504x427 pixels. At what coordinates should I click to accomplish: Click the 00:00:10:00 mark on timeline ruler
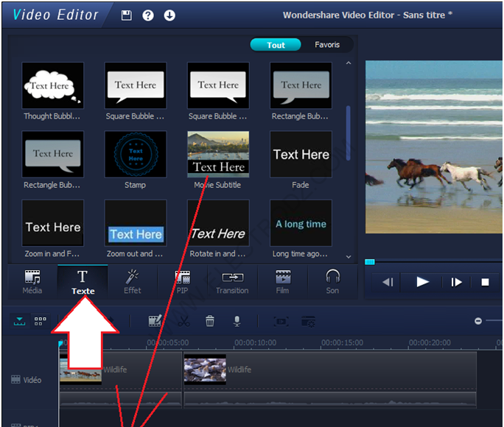click(x=255, y=343)
